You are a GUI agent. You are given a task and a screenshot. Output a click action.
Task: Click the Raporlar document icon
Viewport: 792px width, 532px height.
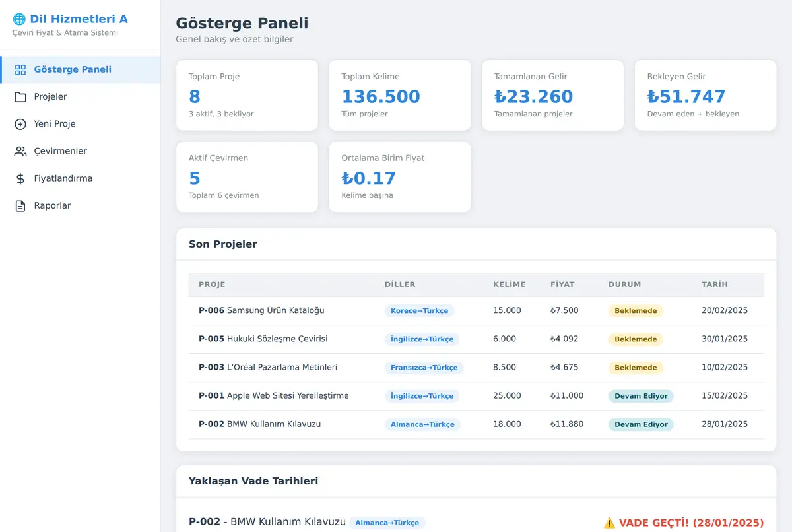[20, 205]
